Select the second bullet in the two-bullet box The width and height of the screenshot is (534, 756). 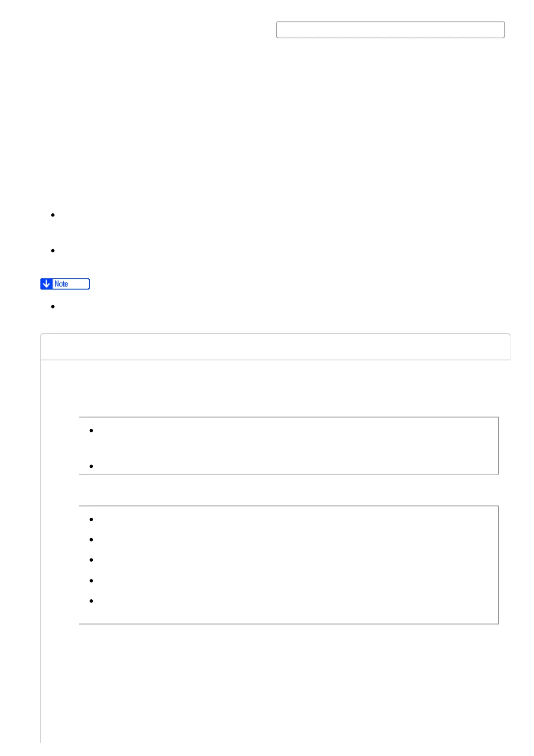click(91, 466)
